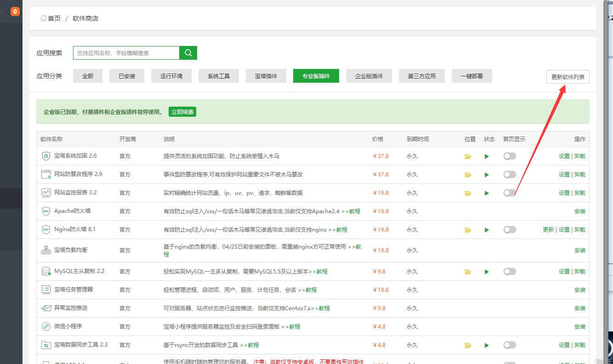Viewport: 613px width, 364px height.
Task: Click the 宝塔任务管理器 list icon
Action: [45, 290]
